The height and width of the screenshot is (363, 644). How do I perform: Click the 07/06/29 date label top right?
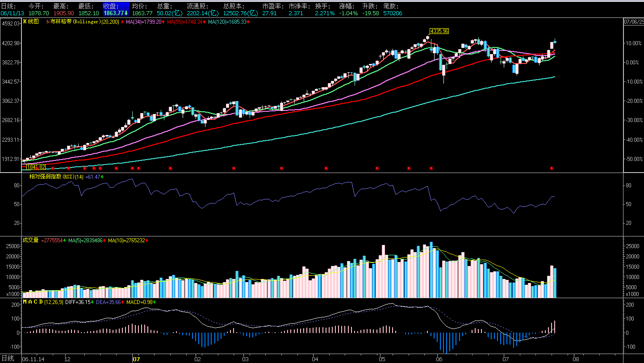point(633,21)
